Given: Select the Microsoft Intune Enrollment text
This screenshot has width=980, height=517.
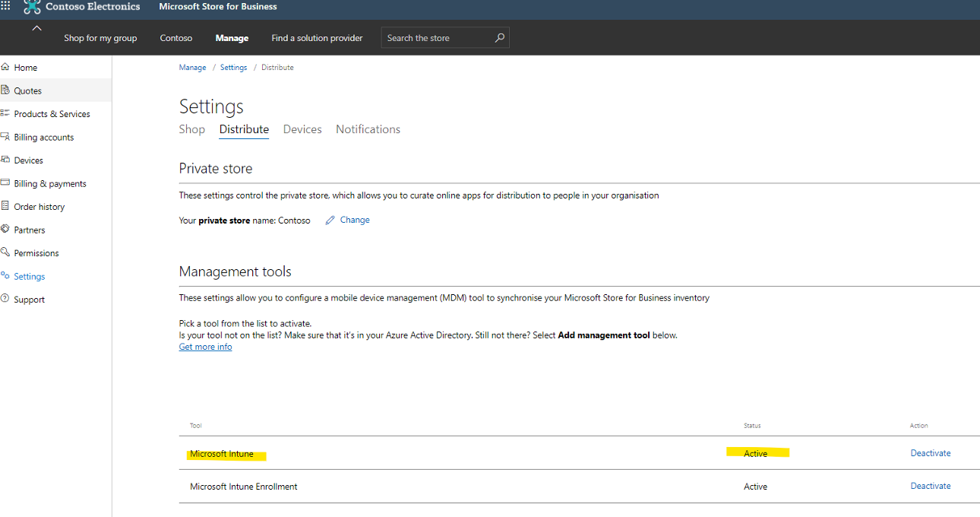Looking at the screenshot, I should point(244,487).
